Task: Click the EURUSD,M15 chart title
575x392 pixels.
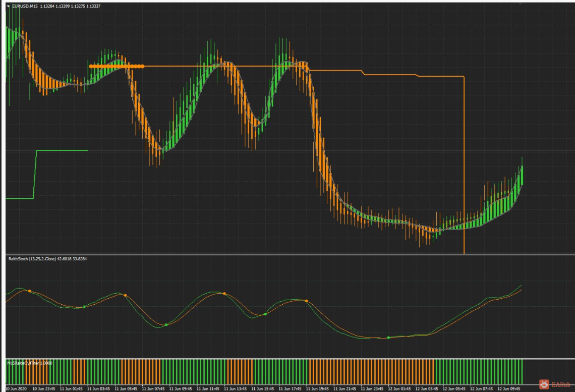Action: tap(25, 6)
